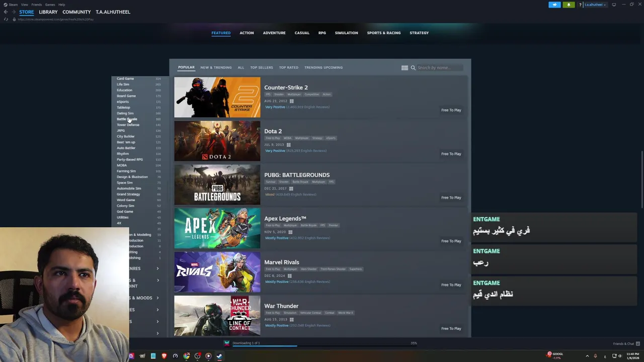644x362 pixels.
Task: Select the STORE section
Action: tap(27, 12)
